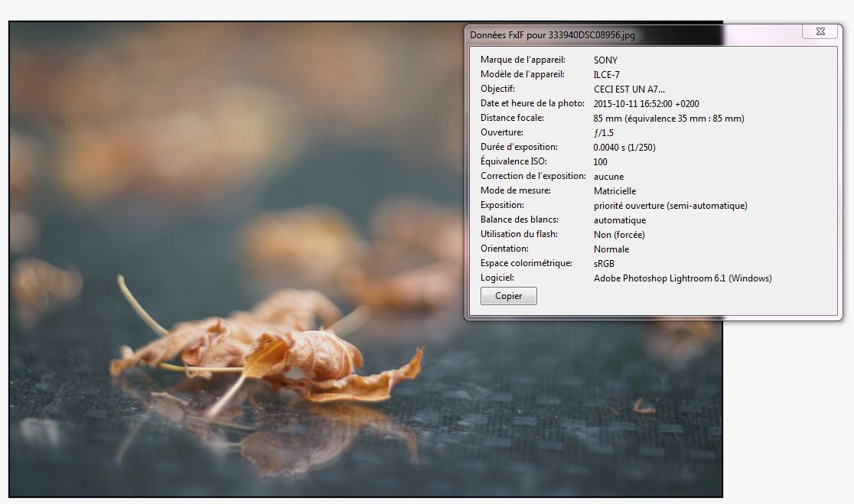Select the 'Non (forcée)' flash value
Image resolution: width=854 pixels, height=504 pixels.
(x=619, y=235)
